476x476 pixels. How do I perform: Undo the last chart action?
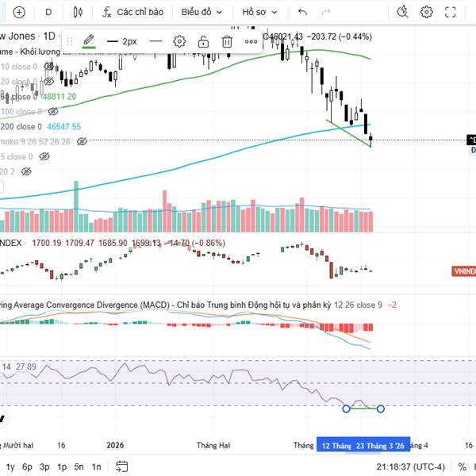pyautogui.click(x=303, y=12)
